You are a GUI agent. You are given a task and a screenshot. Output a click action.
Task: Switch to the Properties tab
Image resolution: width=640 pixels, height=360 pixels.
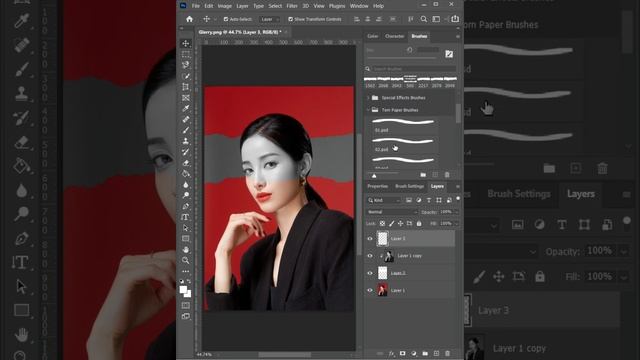click(378, 186)
